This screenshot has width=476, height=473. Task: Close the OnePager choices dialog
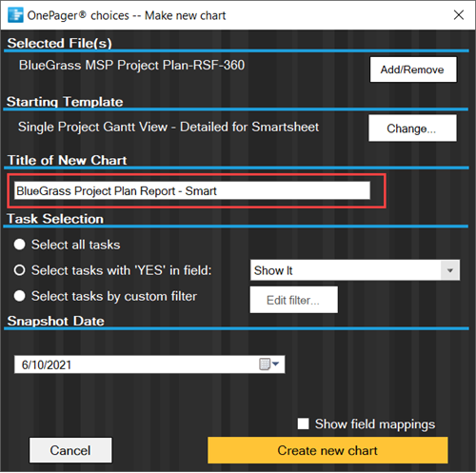[459, 14]
